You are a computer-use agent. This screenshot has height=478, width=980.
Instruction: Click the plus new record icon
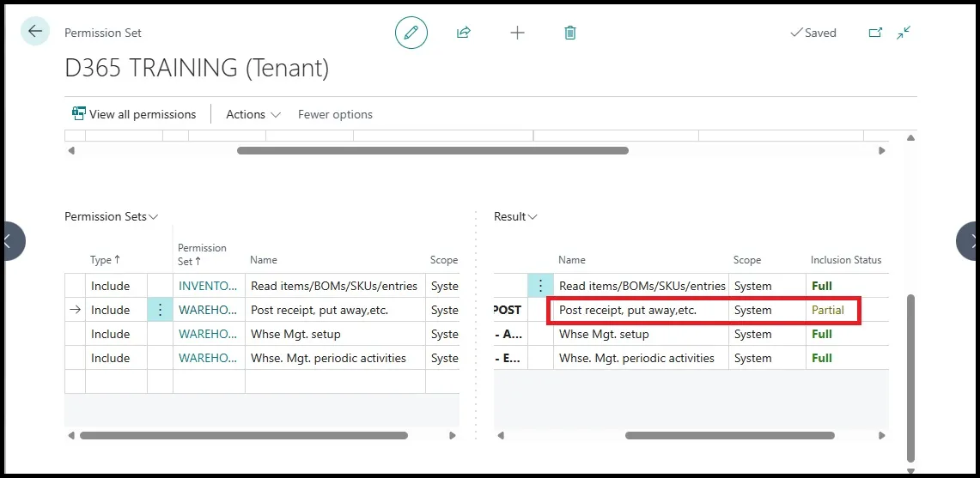[x=518, y=33]
